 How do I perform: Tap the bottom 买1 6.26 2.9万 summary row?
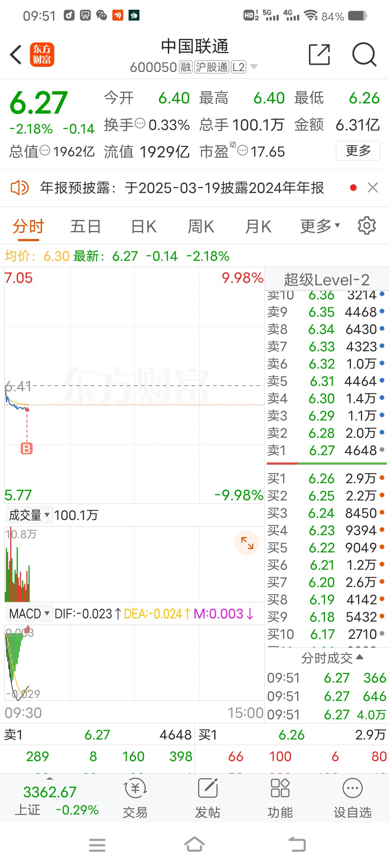(x=292, y=735)
